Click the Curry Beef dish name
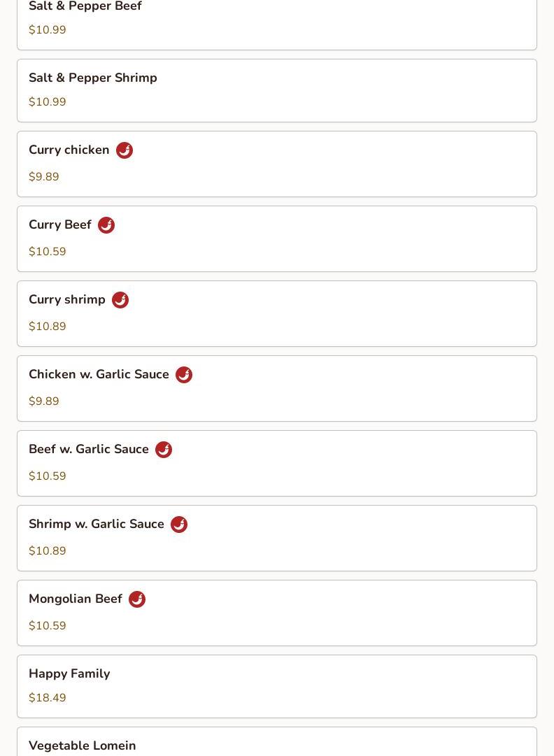 click(60, 224)
